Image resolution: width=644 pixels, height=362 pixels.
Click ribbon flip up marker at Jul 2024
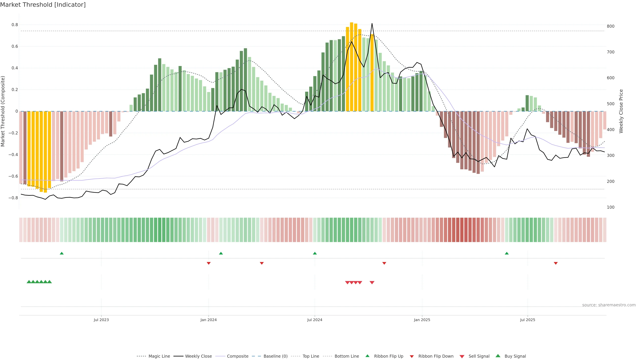(x=315, y=253)
